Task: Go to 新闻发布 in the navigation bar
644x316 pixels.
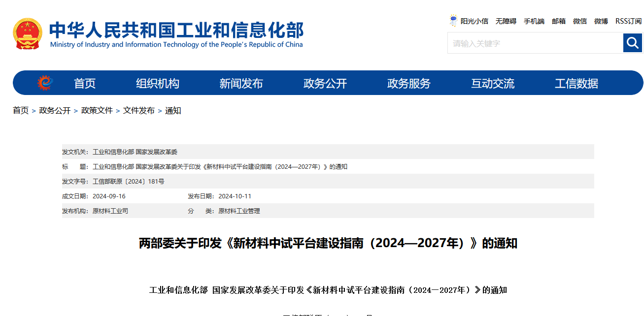Action: (x=241, y=84)
